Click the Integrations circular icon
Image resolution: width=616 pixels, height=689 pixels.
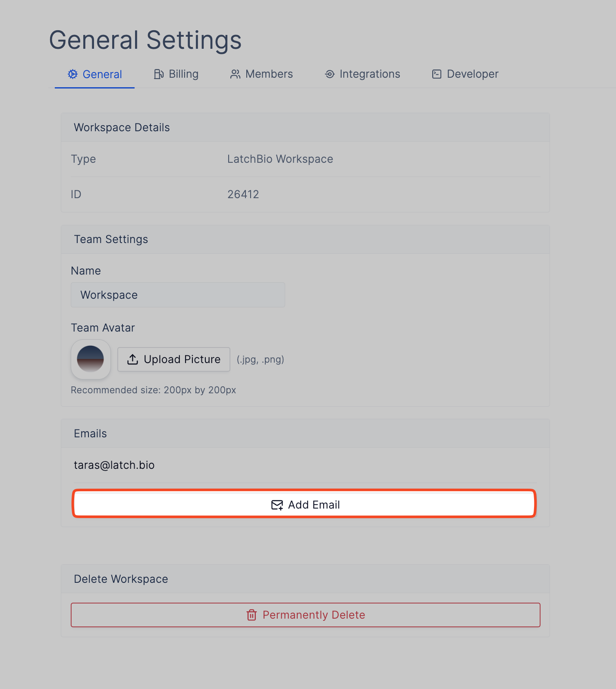pos(330,74)
